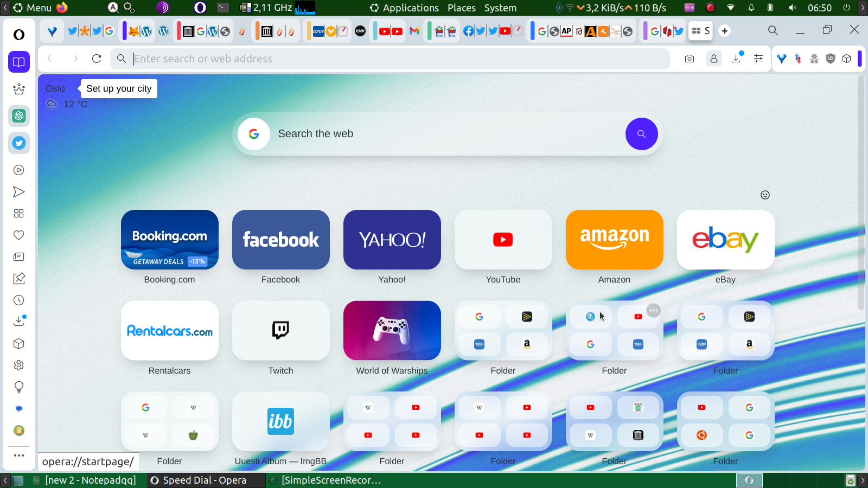Open Settings gear icon in sidebar

coord(19,365)
